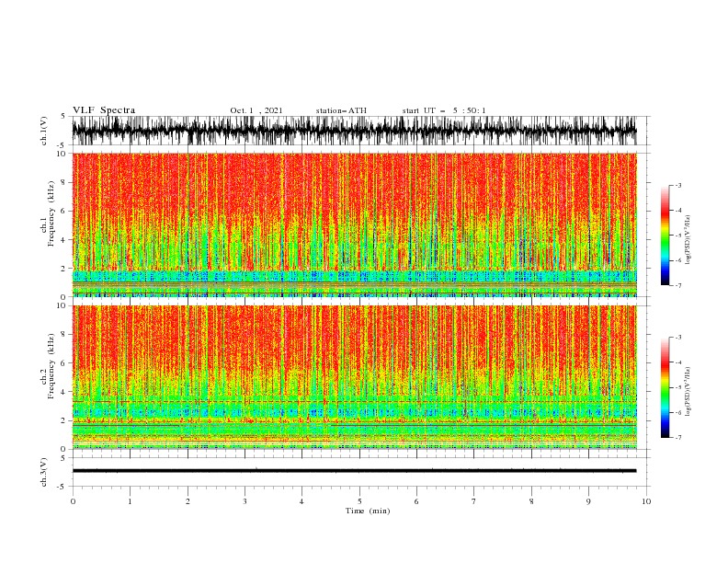Click the "Time (min)" axis label
This screenshot has width=728, height=563.
(x=368, y=511)
